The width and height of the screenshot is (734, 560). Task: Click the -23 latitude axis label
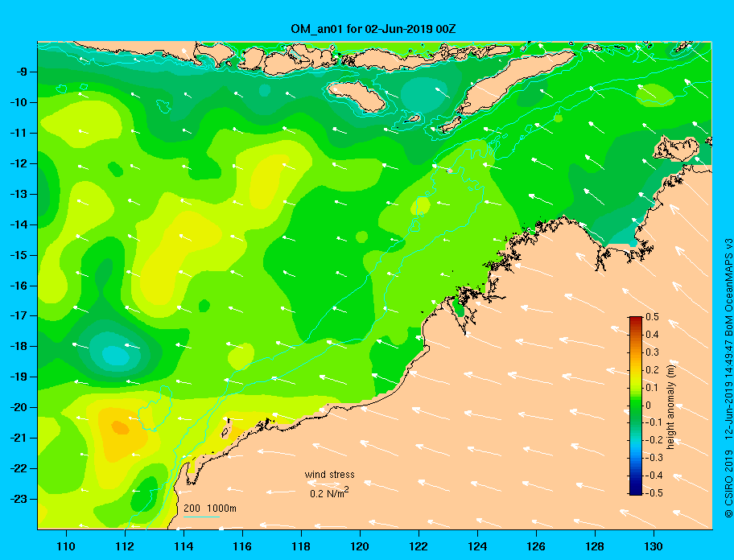19,499
